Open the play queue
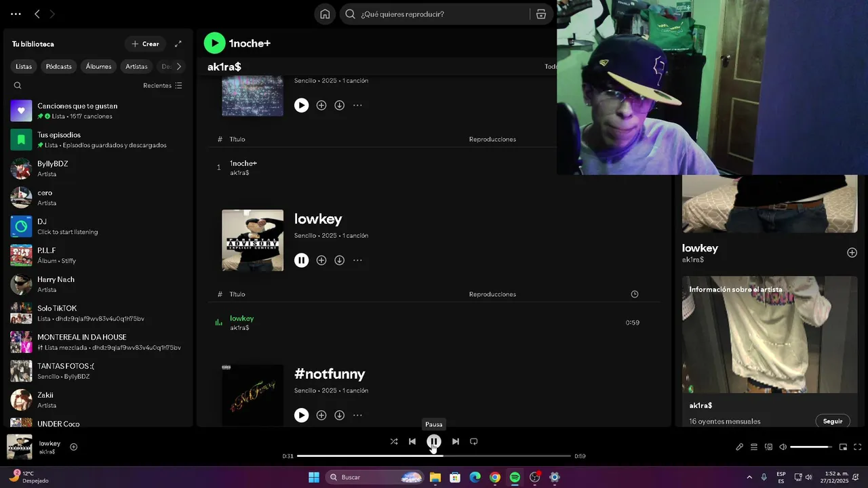The image size is (868, 488). [754, 447]
